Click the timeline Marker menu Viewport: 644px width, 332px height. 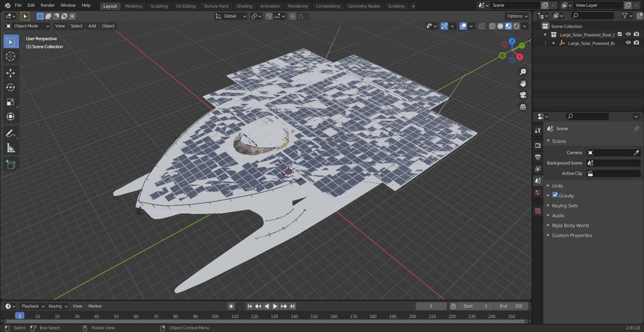[x=95, y=306]
